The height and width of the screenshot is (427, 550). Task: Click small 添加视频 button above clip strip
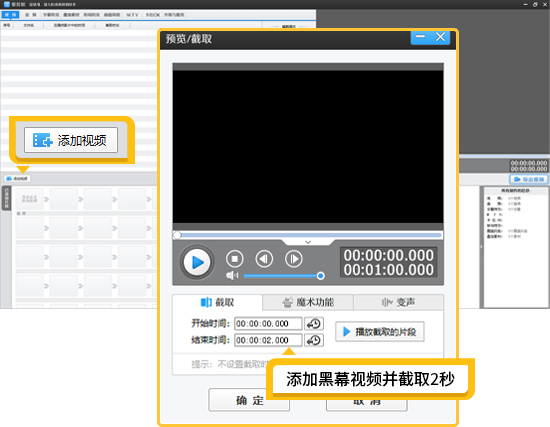point(17,179)
